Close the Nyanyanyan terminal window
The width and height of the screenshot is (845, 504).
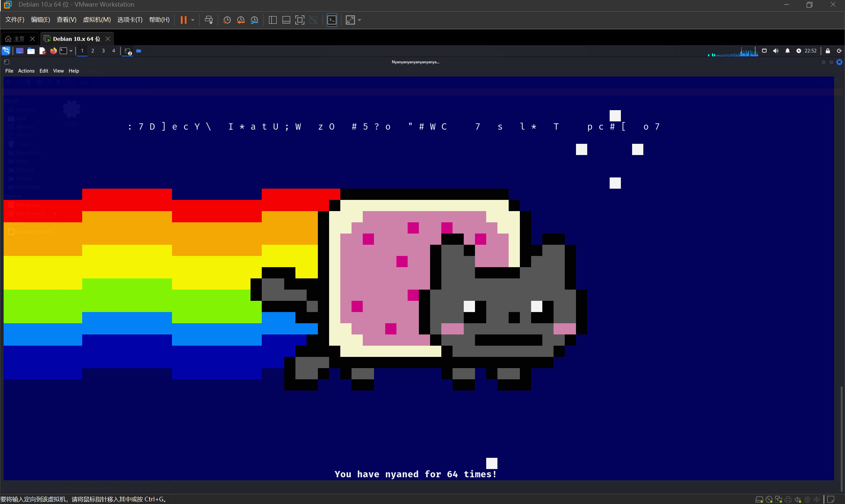(x=839, y=62)
